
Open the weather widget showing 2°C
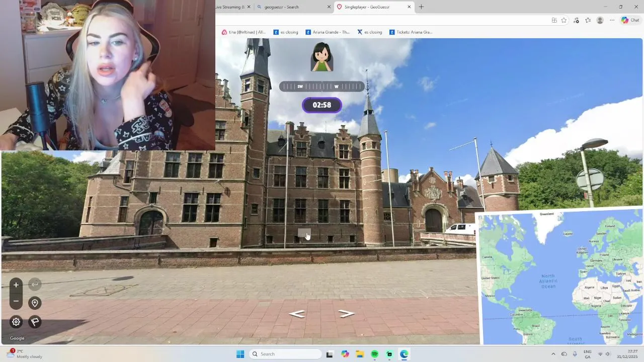24,354
